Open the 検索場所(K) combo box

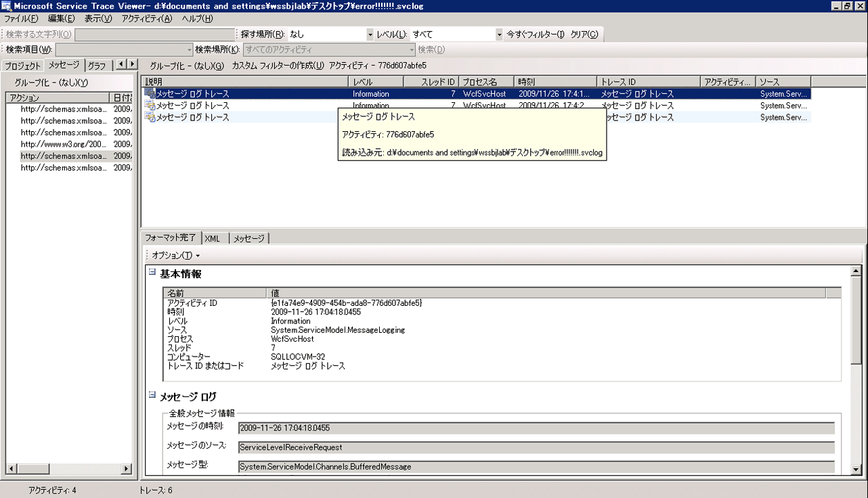pyautogui.click(x=412, y=49)
